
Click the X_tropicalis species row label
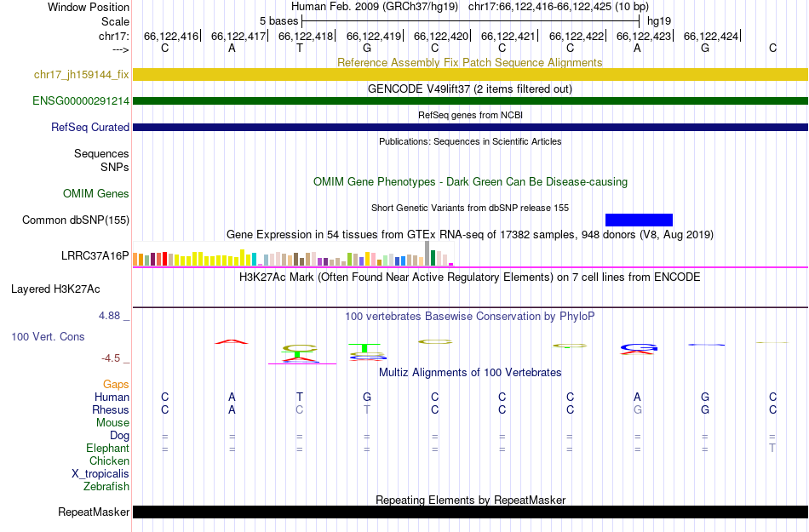(100, 474)
